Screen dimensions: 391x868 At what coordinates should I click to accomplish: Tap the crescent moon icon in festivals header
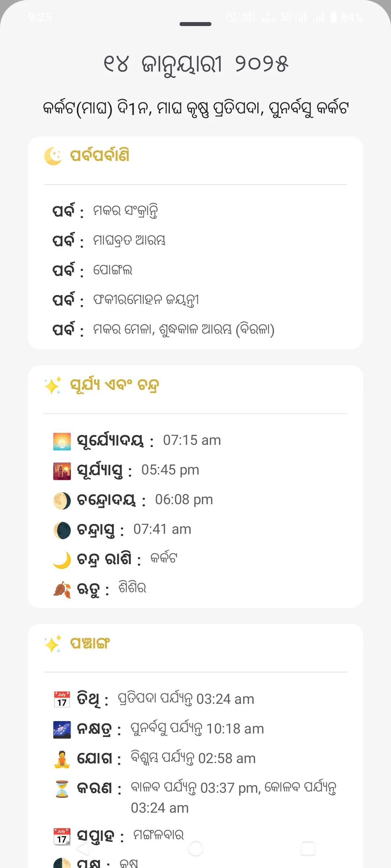(53, 156)
